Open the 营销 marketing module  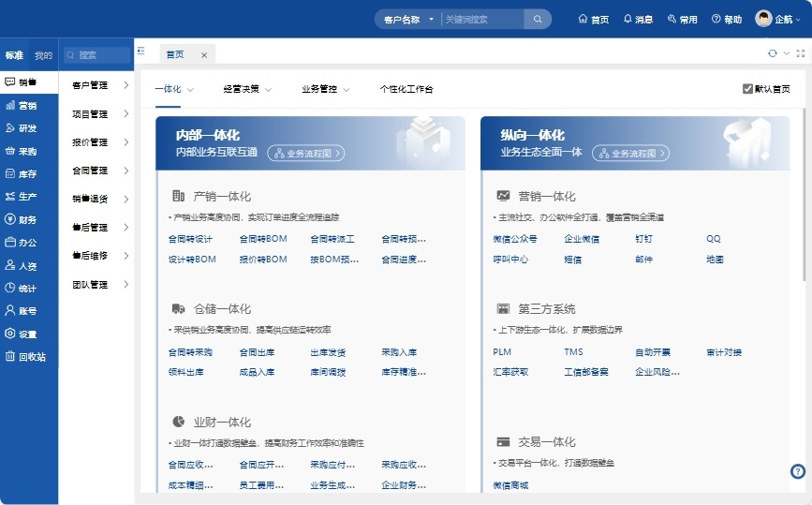[22, 106]
